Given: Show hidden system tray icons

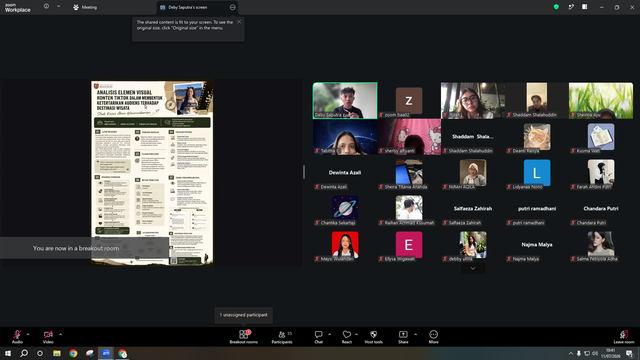Looking at the screenshot, I should 571,353.
